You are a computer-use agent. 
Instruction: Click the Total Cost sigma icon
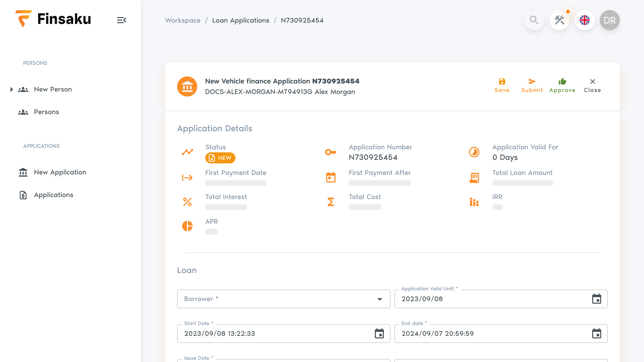coord(331,202)
